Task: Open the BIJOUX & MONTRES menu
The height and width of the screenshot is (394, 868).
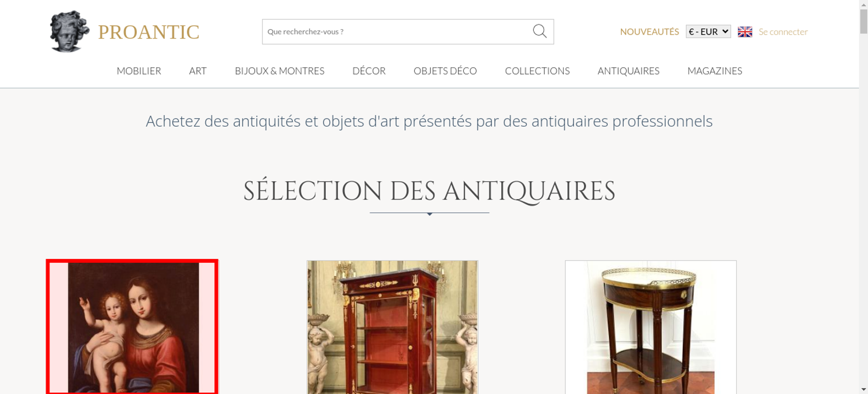Action: (x=279, y=71)
